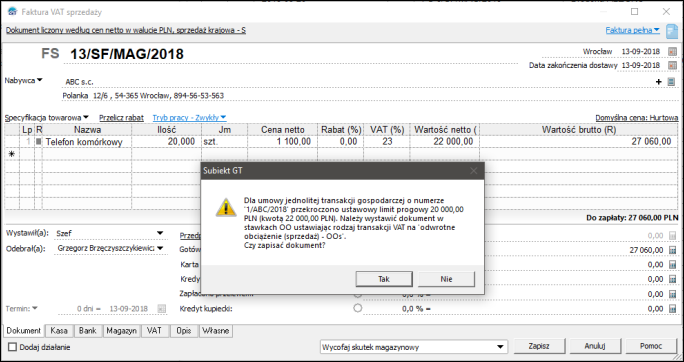Expand the Wystawił(a) Szef dropdown
Image resolution: width=684 pixels, height=362 pixels.
(160, 233)
